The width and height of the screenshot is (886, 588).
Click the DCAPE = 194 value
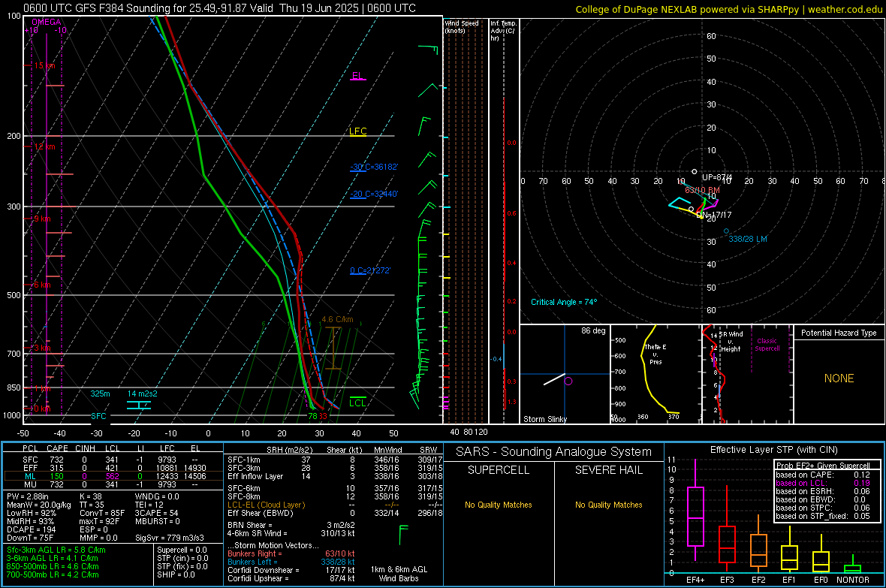click(x=31, y=529)
